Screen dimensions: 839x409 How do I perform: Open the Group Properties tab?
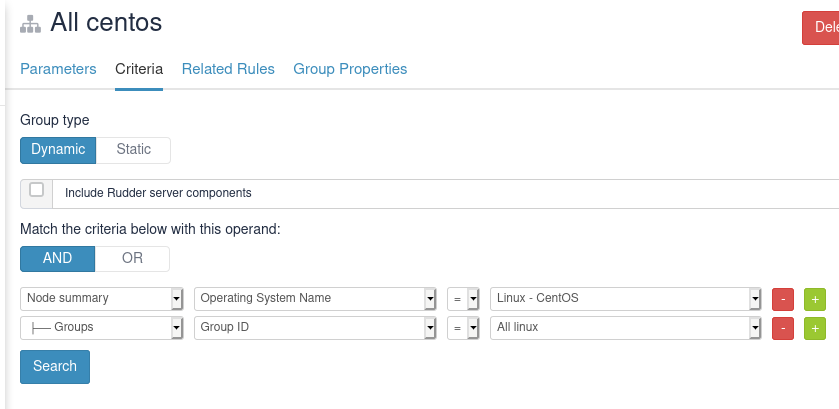[x=350, y=69]
